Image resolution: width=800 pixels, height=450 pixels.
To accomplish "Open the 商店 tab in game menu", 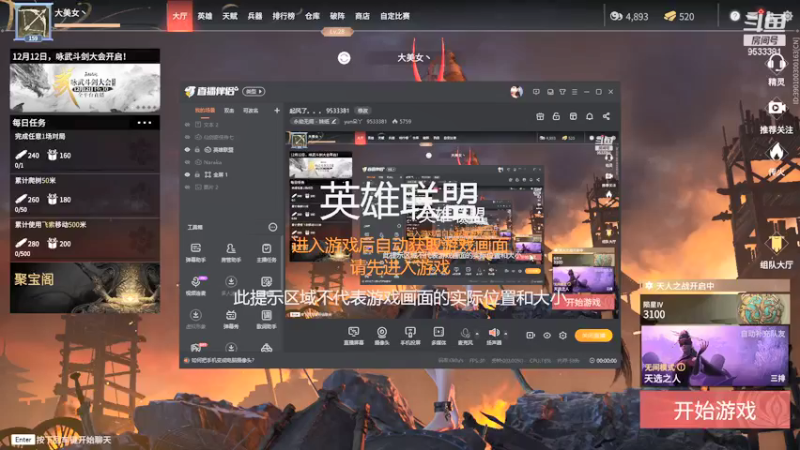I will [362, 16].
